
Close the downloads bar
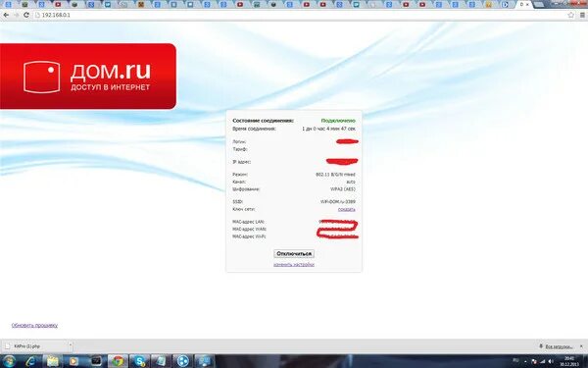click(581, 345)
